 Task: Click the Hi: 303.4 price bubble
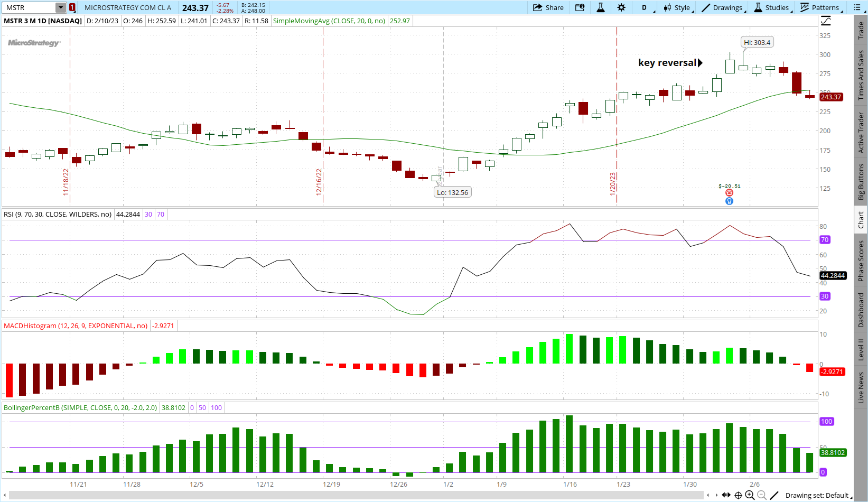[x=757, y=42]
